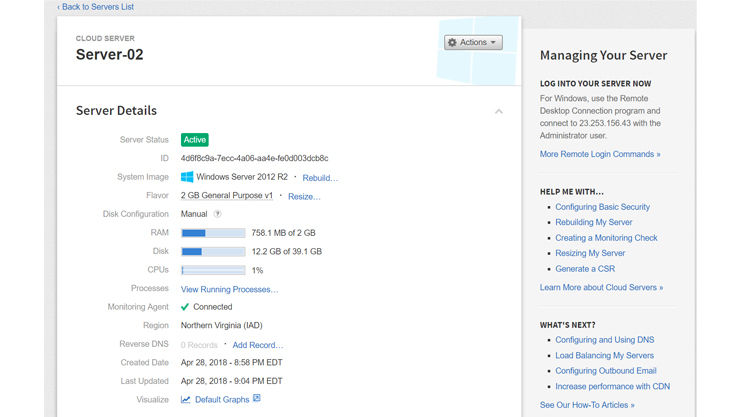Open Resizing My Server help link
This screenshot has height=417, width=740.
(x=590, y=253)
